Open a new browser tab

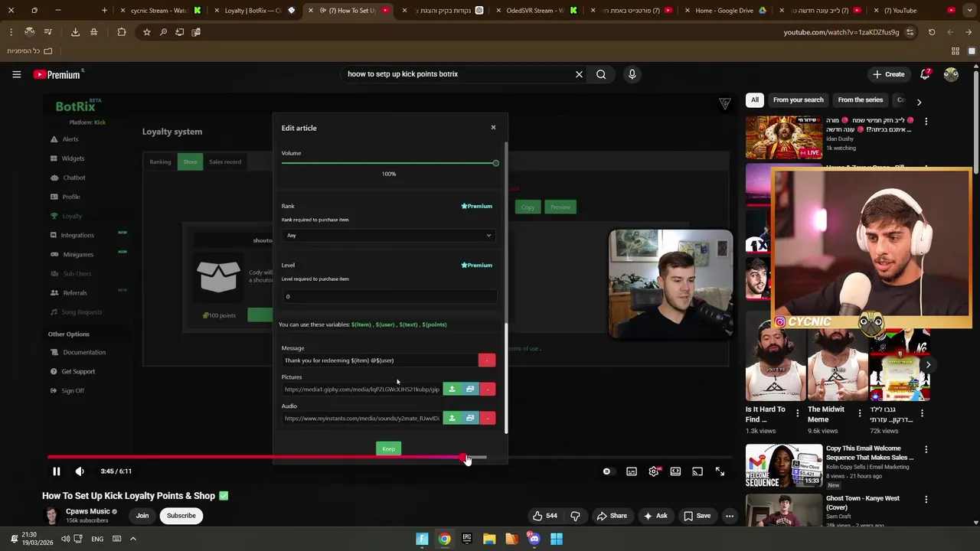coord(105,11)
